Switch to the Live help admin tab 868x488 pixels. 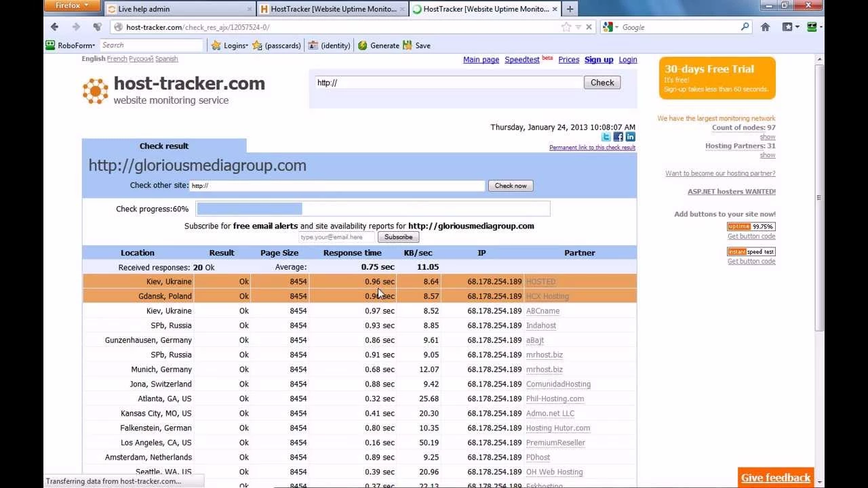click(x=180, y=9)
